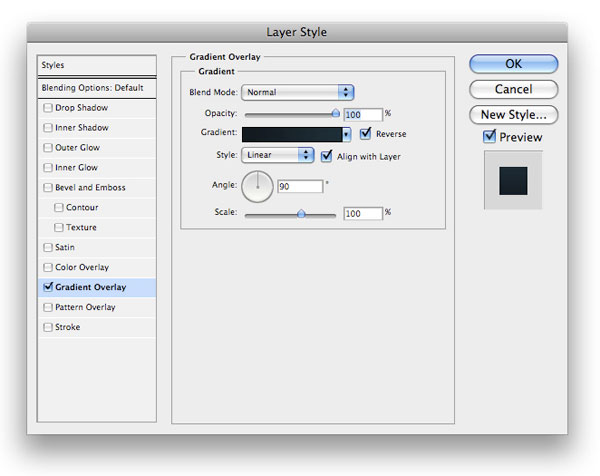Tick the Outer Glow checkbox
This screenshot has width=600, height=476.
(48, 148)
